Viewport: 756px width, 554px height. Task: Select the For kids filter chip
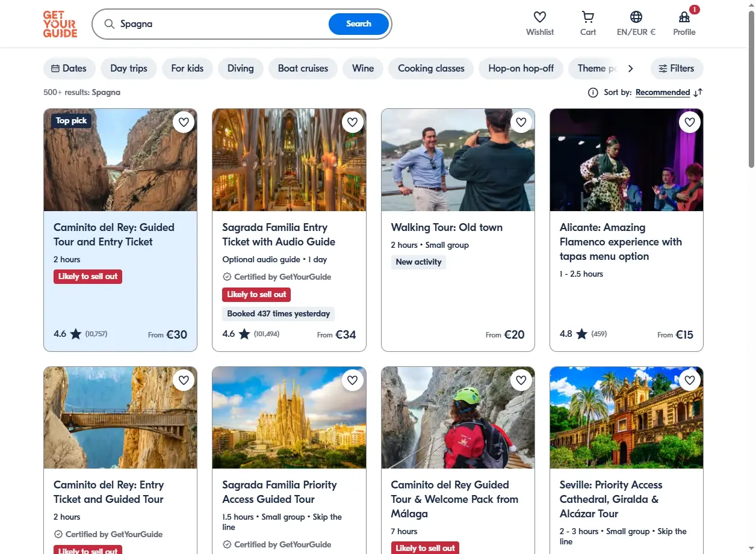point(187,69)
